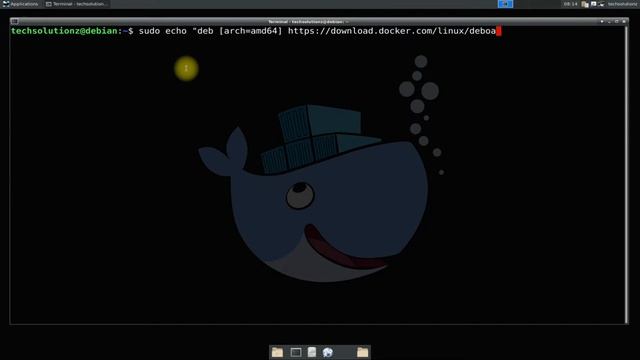This screenshot has width=640, height=360.
Task: Open rightmost folder icon in bottom dock
Action: 362,352
